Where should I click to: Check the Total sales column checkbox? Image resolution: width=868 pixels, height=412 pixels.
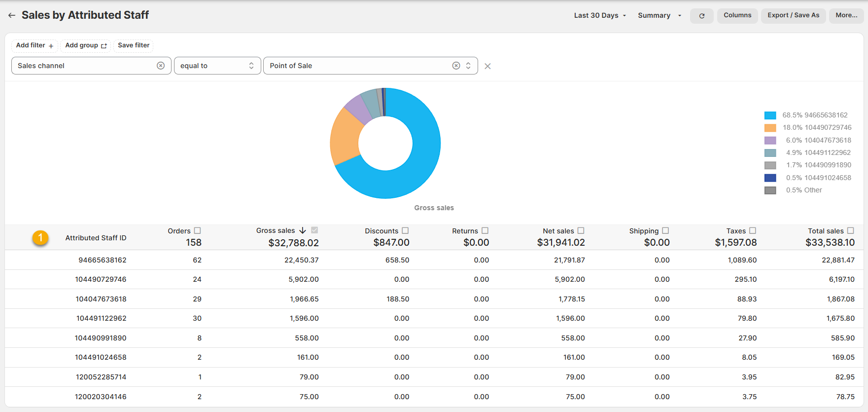850,230
